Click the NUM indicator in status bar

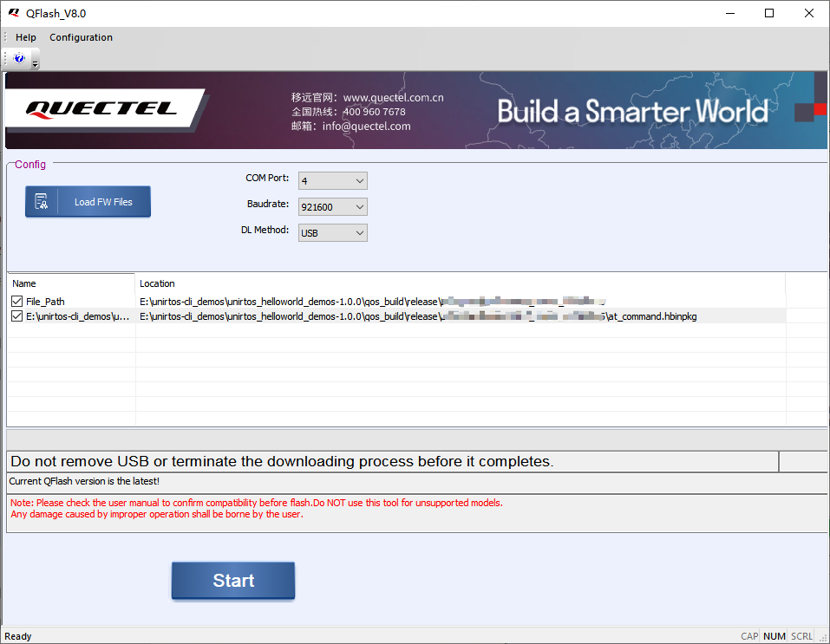774,636
